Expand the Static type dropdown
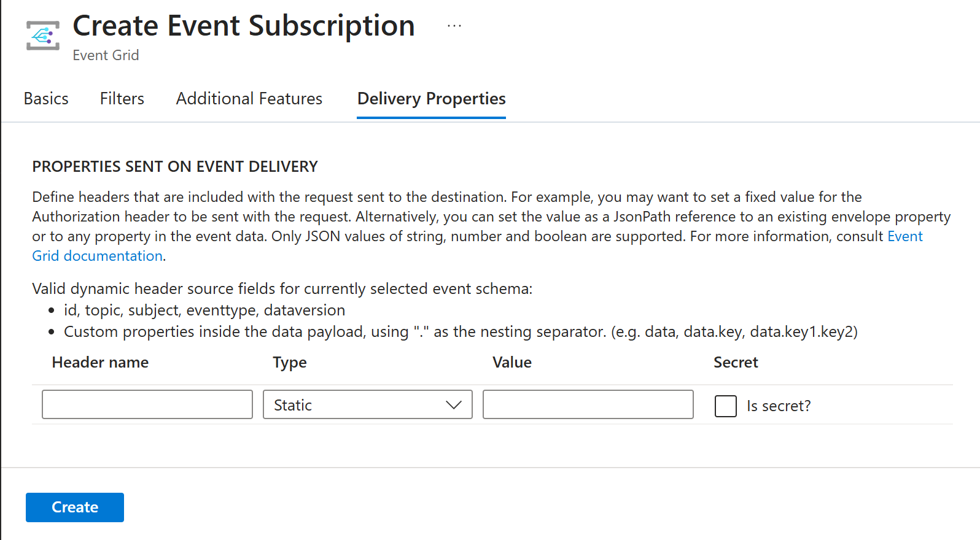Image resolution: width=980 pixels, height=540 pixels. point(368,404)
